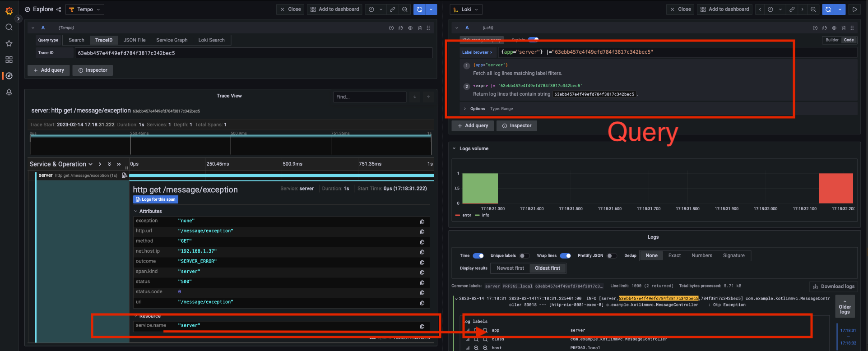This screenshot has width=868, height=351.
Task: Open time picker clock in Tempo pane
Action: click(371, 9)
